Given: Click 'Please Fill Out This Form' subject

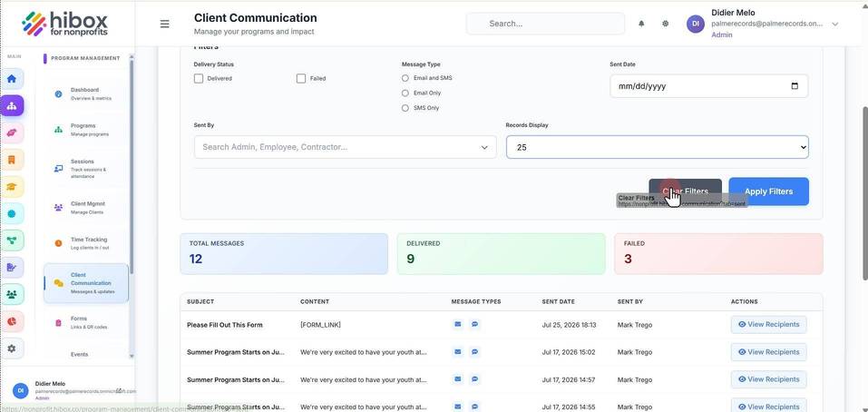Looking at the screenshot, I should [x=225, y=325].
